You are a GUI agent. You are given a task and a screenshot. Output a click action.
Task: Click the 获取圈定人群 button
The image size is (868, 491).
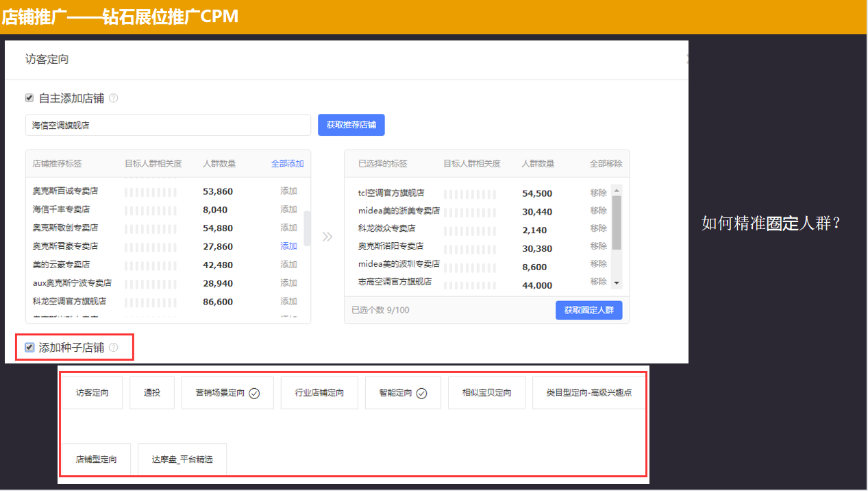(x=588, y=311)
